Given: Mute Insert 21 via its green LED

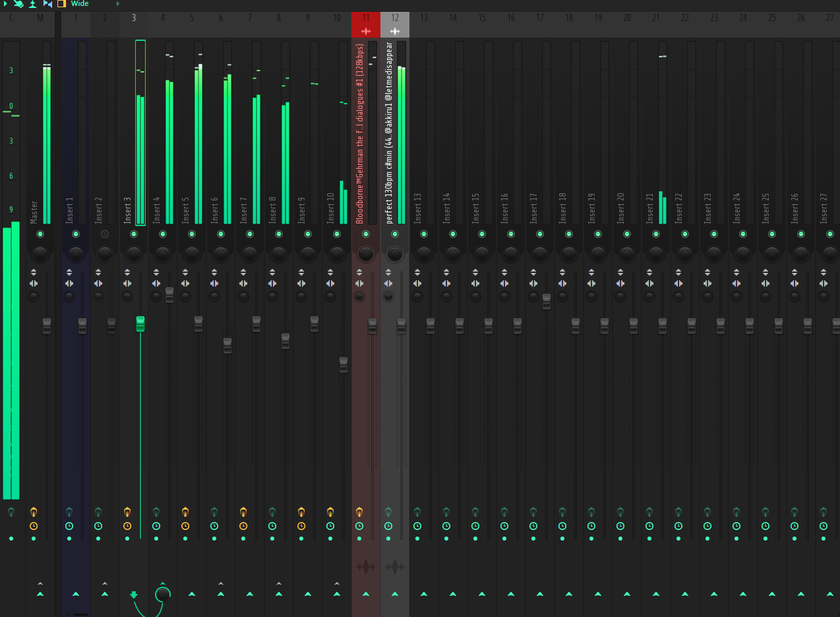Looking at the screenshot, I should tap(656, 234).
